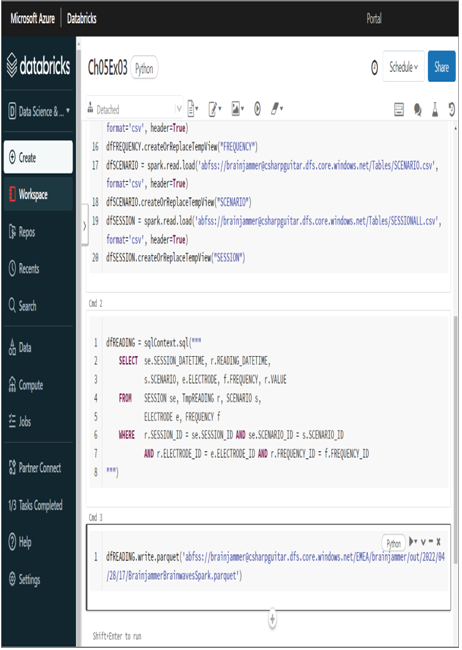Image resolution: width=462 pixels, height=650 pixels.
Task: Open Recents from the sidebar
Action: [24, 269]
